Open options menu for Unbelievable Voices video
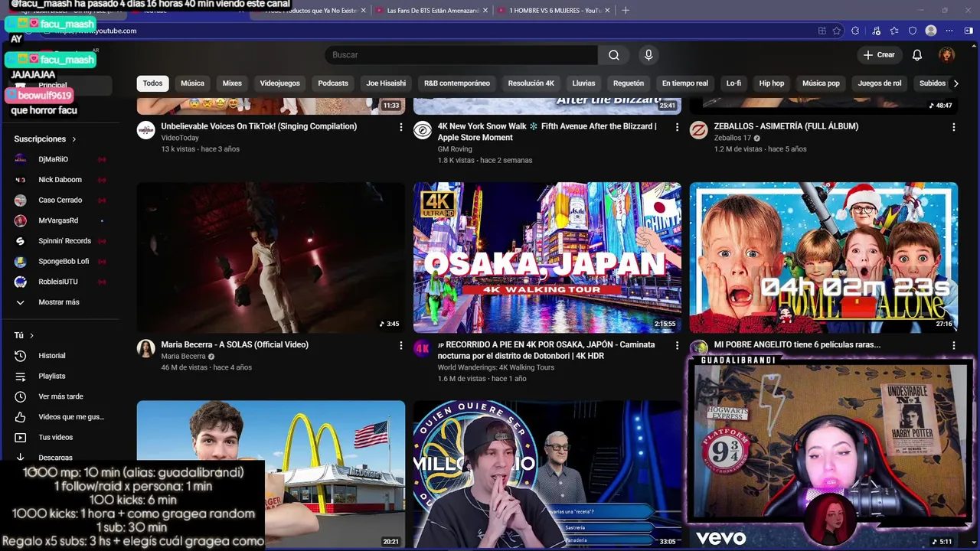Viewport: 980px width, 551px height. tap(400, 127)
